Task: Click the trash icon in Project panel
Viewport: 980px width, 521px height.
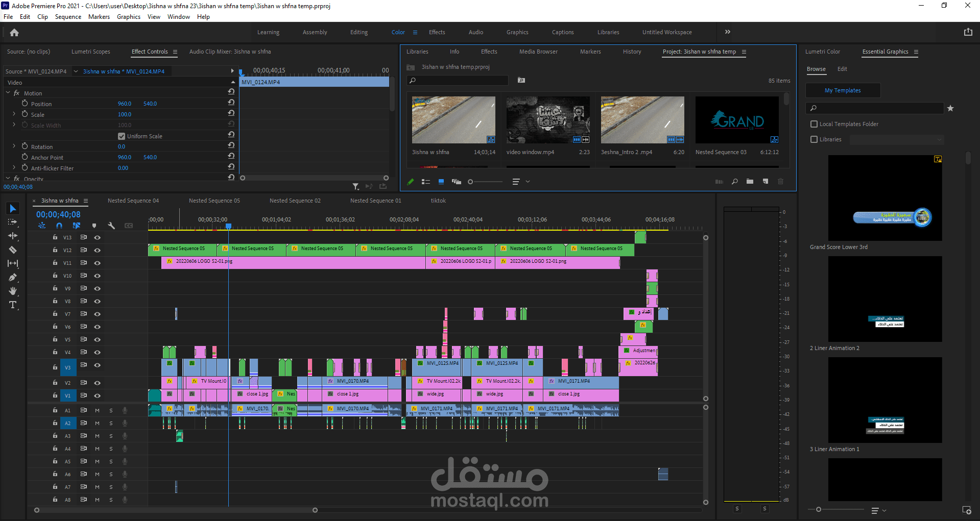Action: (x=780, y=182)
